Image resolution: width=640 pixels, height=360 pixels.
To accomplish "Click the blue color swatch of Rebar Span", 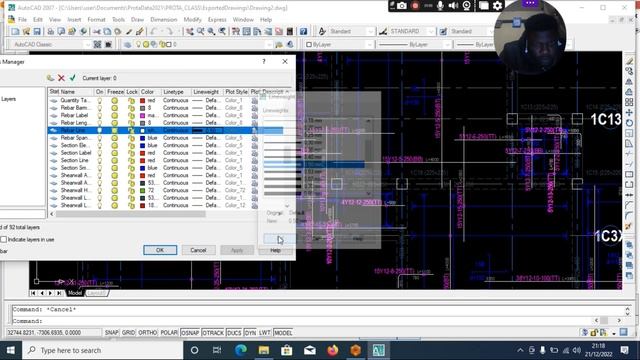I will coord(142,138).
